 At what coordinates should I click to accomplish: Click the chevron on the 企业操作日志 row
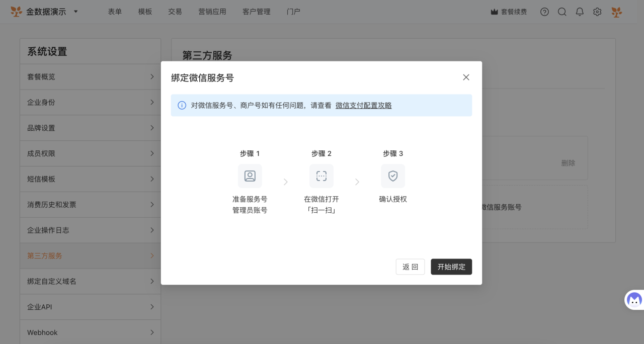click(152, 230)
